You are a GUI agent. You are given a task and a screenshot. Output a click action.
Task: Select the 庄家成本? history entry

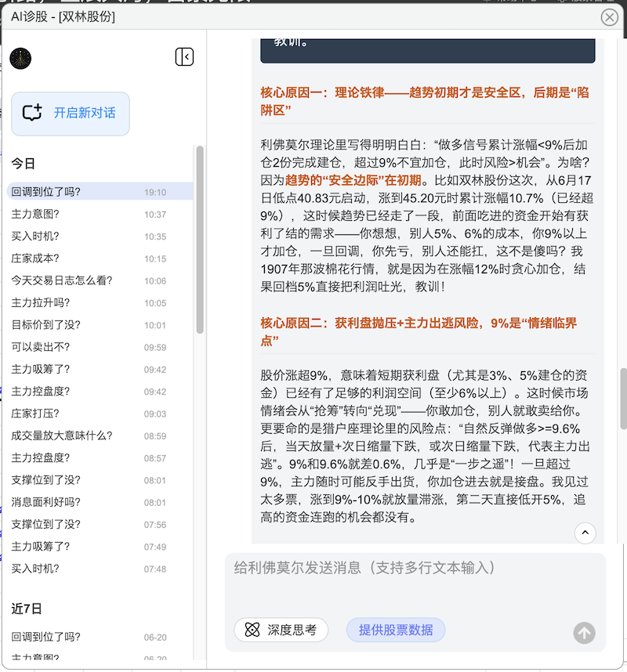coord(35,258)
